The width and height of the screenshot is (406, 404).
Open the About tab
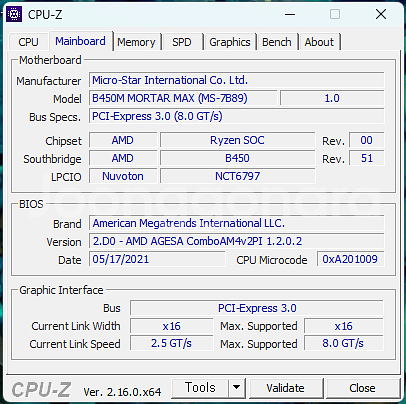(319, 42)
